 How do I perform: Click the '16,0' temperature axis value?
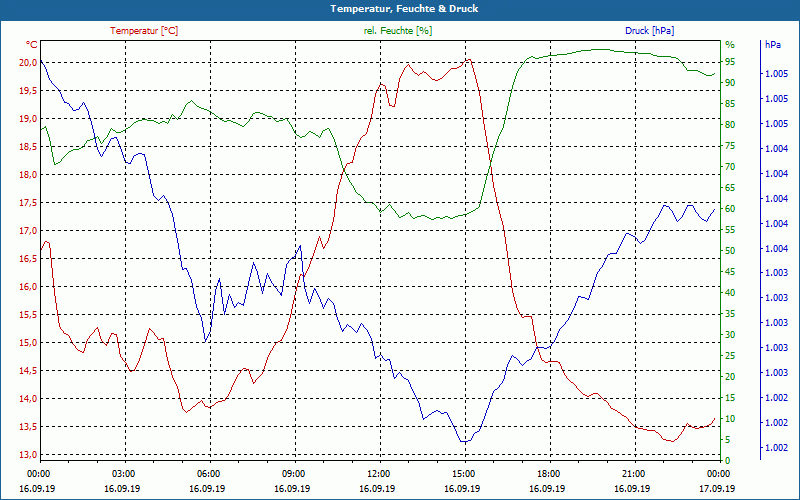coord(29,287)
